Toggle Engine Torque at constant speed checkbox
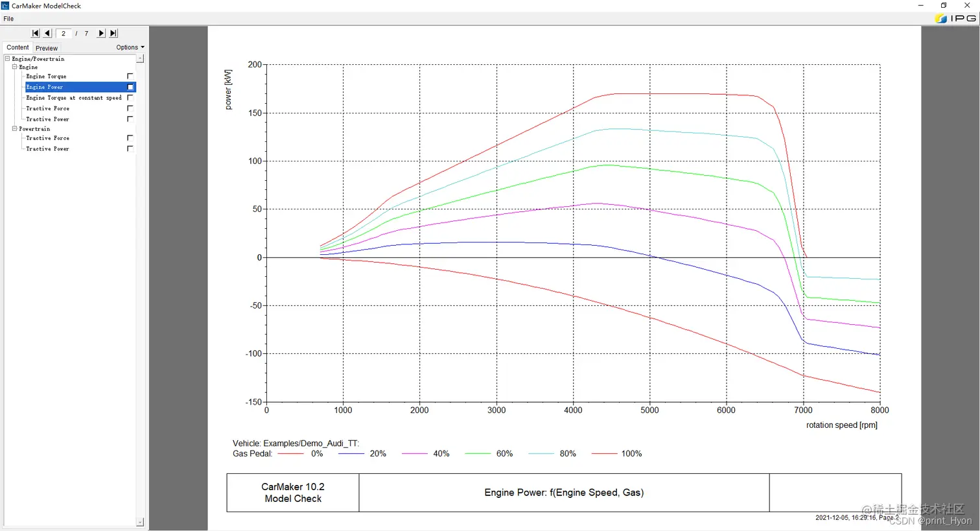This screenshot has width=980, height=531. point(130,97)
